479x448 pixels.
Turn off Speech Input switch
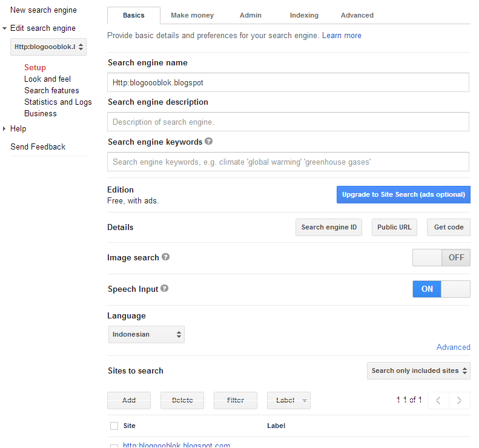click(x=441, y=289)
